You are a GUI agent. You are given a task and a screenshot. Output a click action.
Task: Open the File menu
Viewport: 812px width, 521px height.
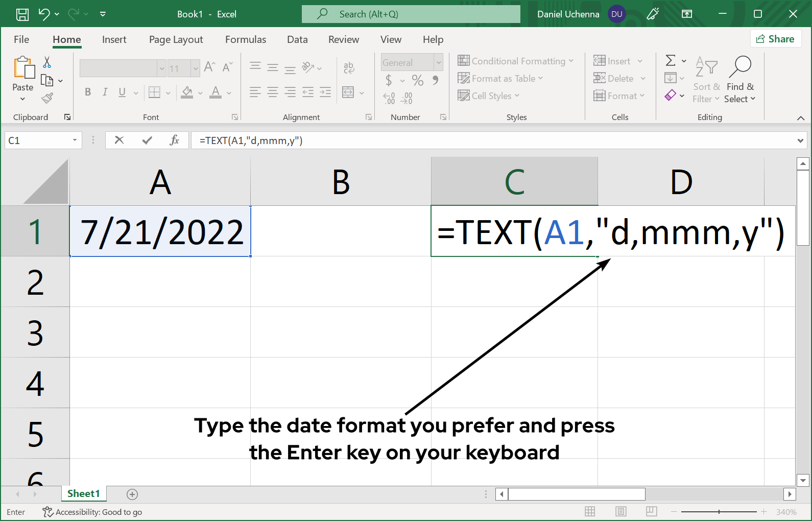pos(21,39)
